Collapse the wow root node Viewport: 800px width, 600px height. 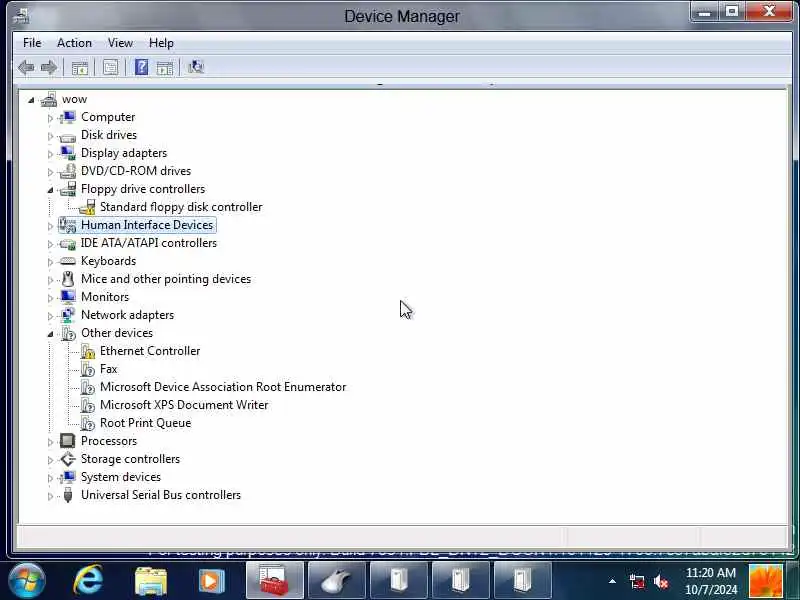click(31, 100)
